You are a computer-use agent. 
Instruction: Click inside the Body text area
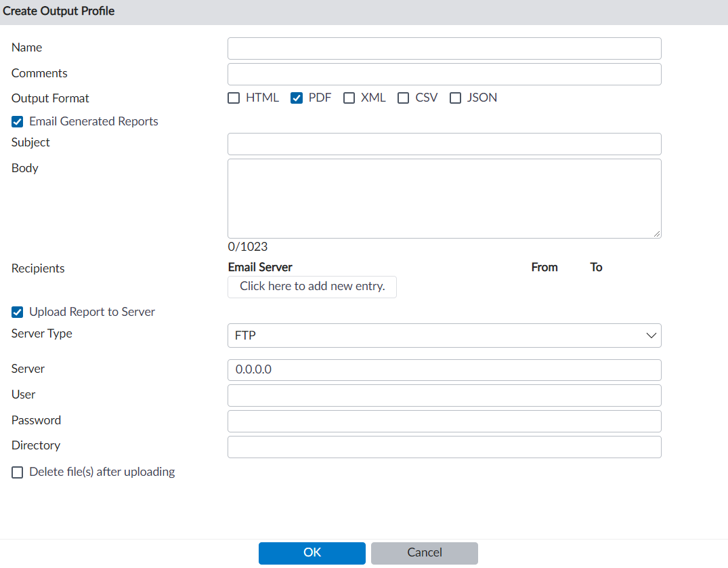(x=444, y=198)
